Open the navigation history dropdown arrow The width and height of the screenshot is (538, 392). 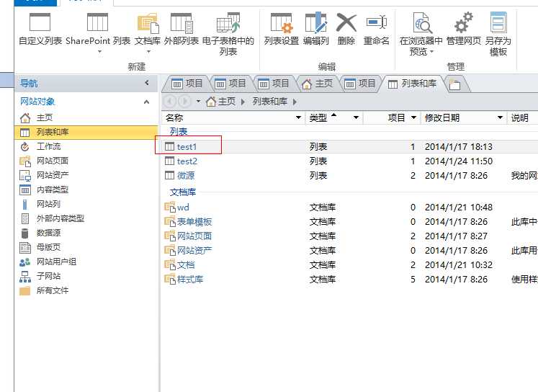(x=198, y=102)
